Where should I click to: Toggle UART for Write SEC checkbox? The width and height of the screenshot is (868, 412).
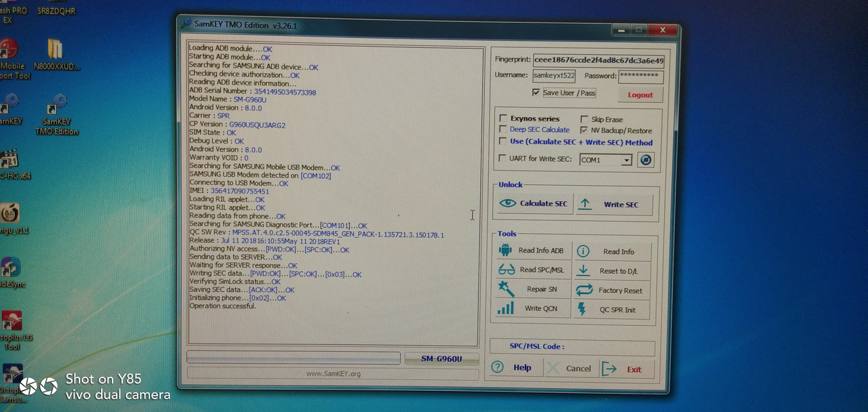click(x=502, y=159)
